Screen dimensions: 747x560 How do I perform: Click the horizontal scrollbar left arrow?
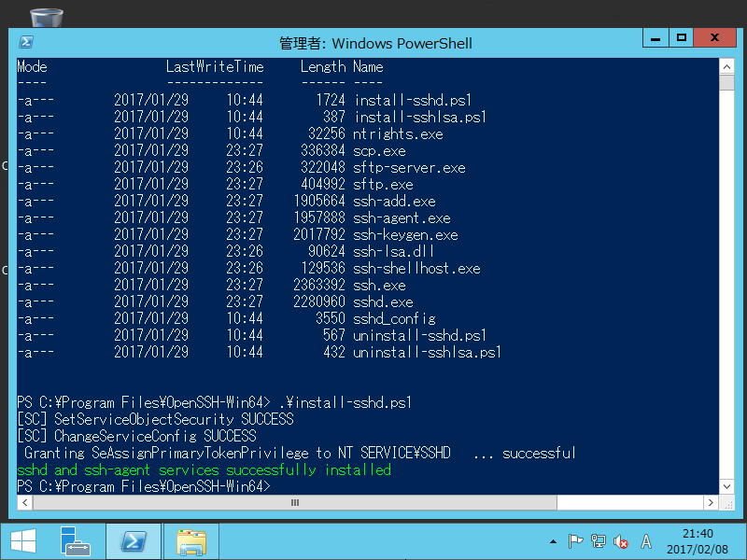click(25, 502)
